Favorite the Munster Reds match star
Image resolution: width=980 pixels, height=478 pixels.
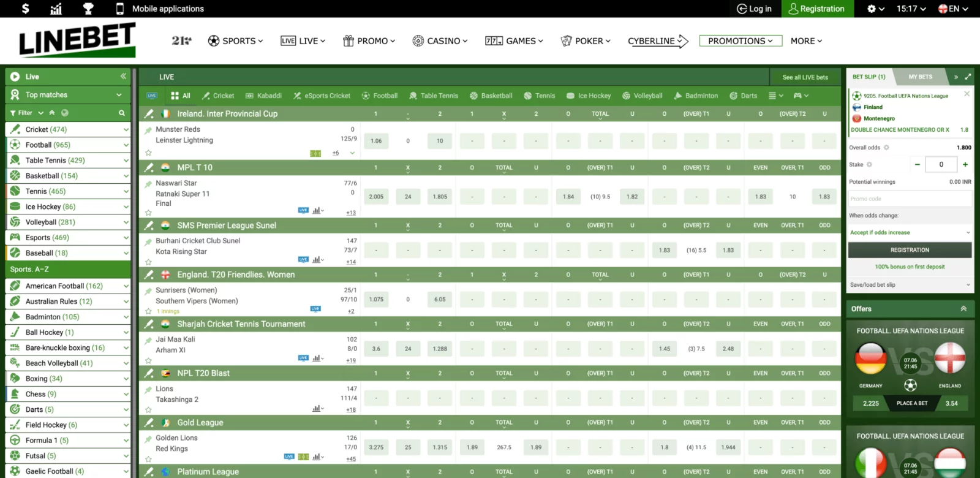point(148,153)
